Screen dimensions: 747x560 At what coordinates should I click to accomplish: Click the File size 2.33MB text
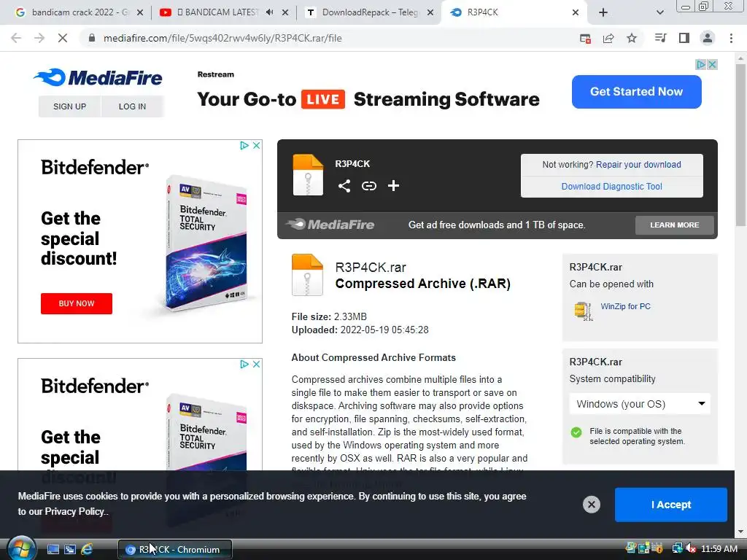click(x=329, y=316)
